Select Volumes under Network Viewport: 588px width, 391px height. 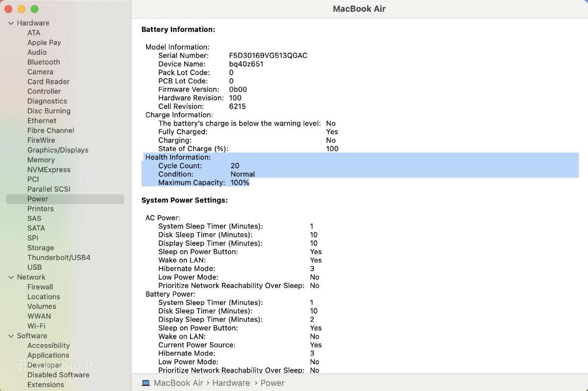pyautogui.click(x=42, y=307)
